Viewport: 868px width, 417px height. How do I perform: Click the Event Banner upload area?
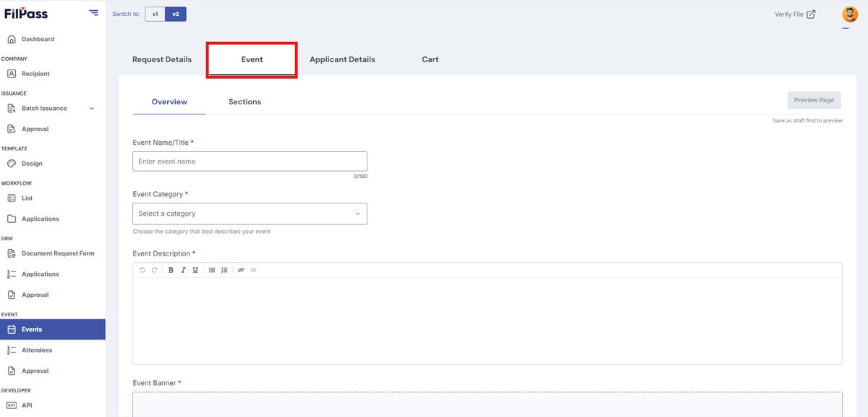(488, 404)
